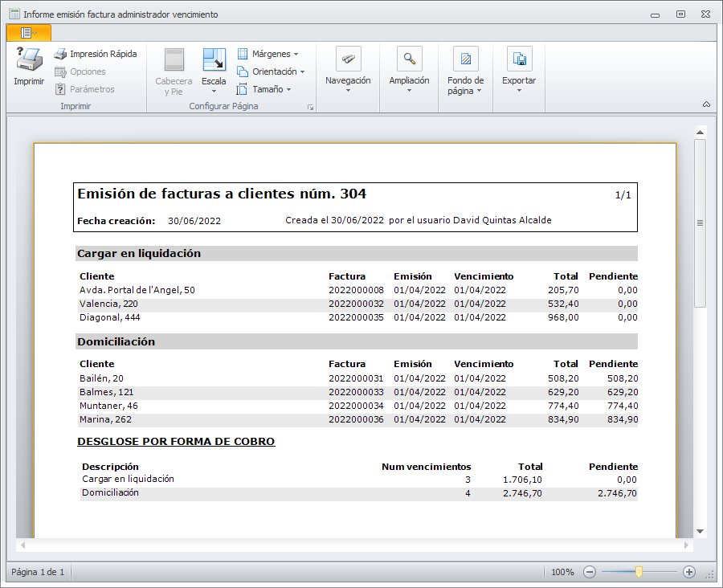
Task: Click the vertical scrollbar down arrow
Action: click(700, 531)
